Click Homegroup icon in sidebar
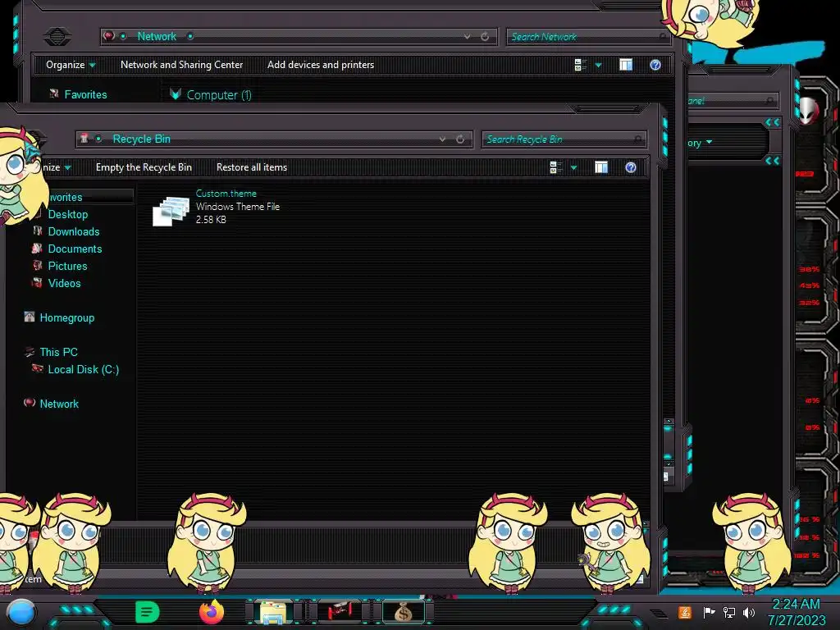 click(30, 317)
